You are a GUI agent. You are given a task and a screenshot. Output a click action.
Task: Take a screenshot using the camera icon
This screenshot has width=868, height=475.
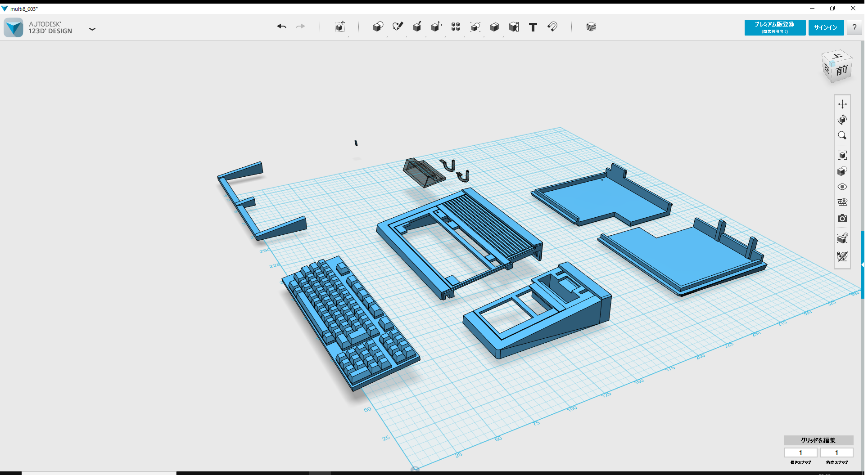coord(842,219)
